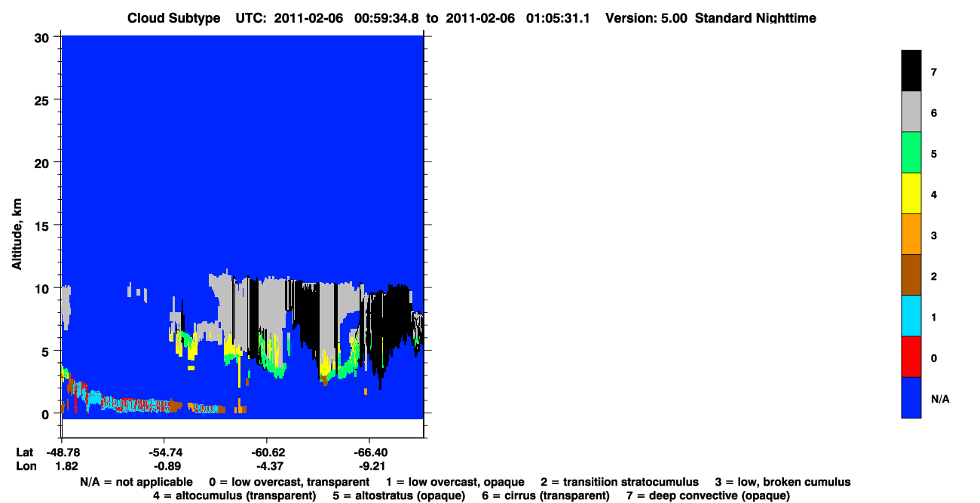Click the blue N/A swatch in colorbar
This screenshot has height=503, width=980.
point(911,397)
